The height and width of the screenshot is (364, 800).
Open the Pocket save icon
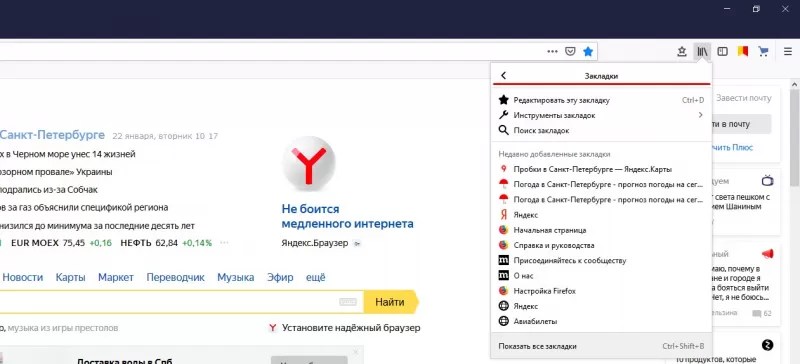(x=570, y=51)
